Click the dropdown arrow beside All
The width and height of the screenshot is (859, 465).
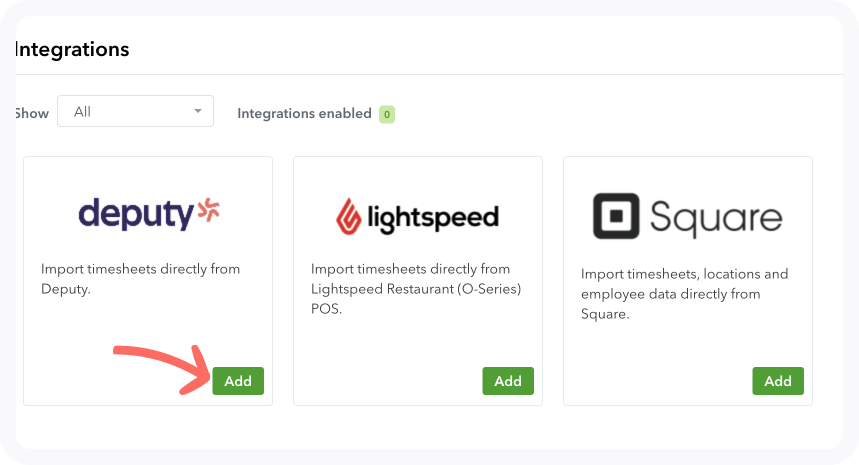(x=198, y=112)
